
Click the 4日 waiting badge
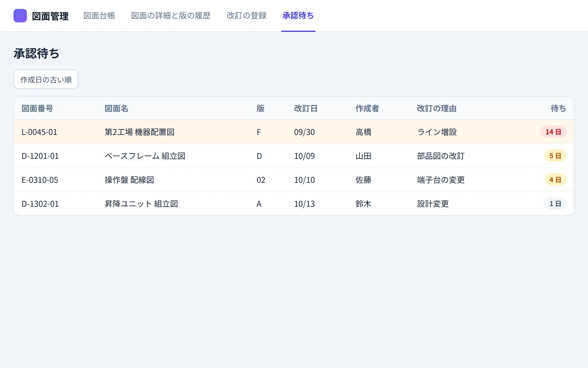[x=555, y=180]
